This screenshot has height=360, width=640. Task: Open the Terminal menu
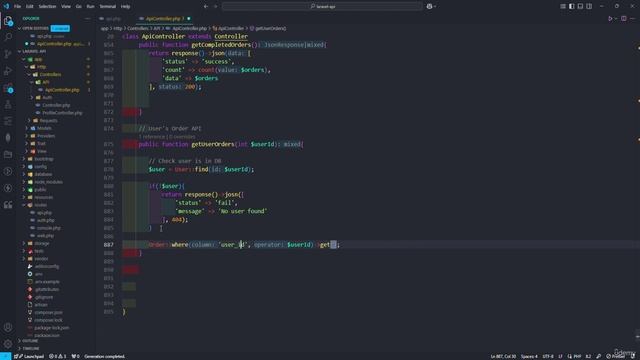[x=108, y=6]
